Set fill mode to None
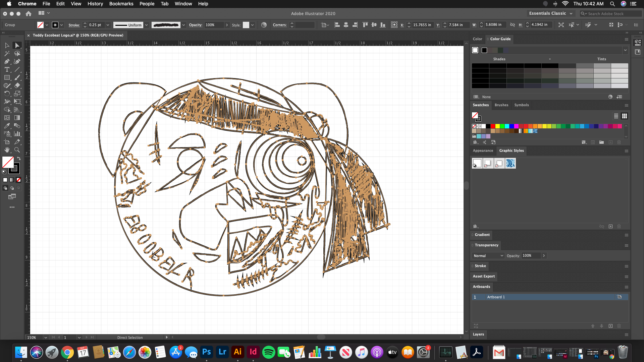Viewport: 644px width, 362px height. point(19,180)
